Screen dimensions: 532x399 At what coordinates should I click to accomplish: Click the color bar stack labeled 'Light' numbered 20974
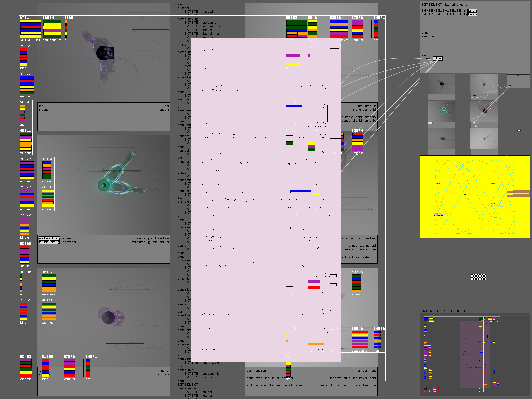357,142
